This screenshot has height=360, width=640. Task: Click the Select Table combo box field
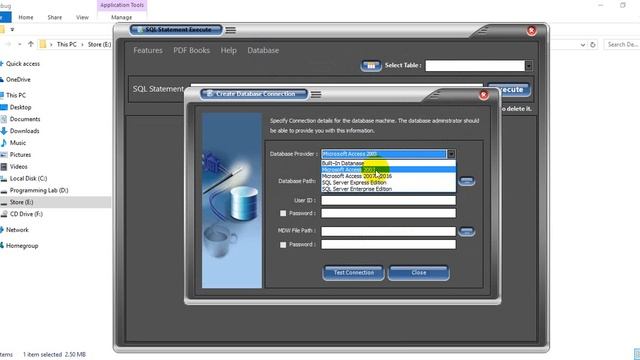pos(475,66)
